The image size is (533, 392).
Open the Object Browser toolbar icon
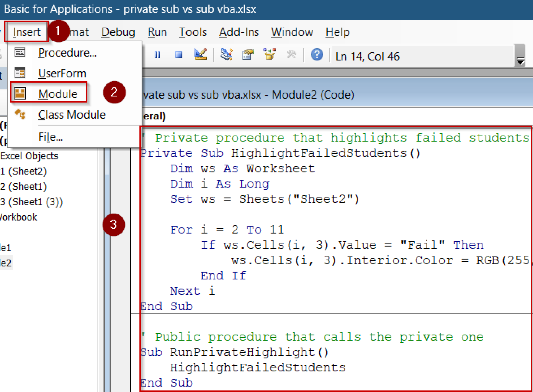click(269, 54)
